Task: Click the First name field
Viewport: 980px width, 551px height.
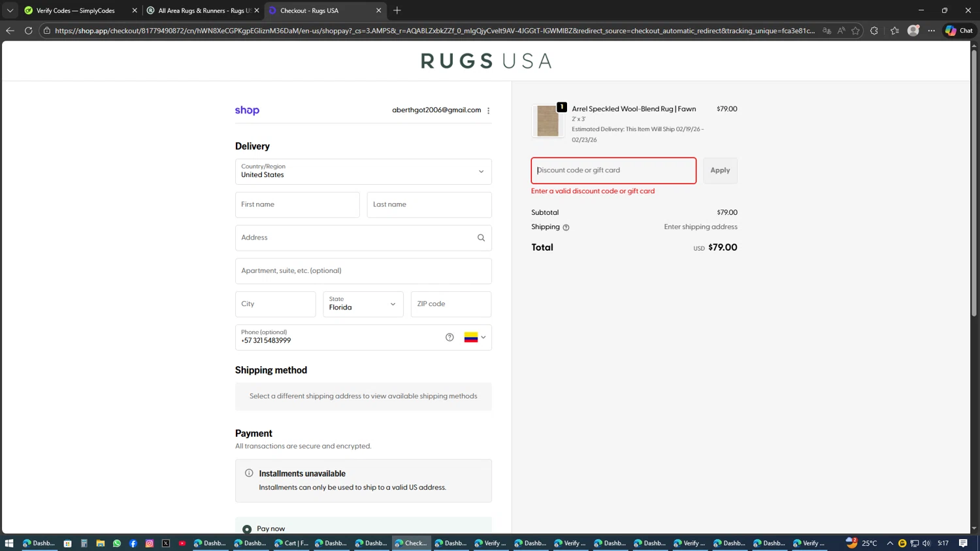Action: (297, 205)
